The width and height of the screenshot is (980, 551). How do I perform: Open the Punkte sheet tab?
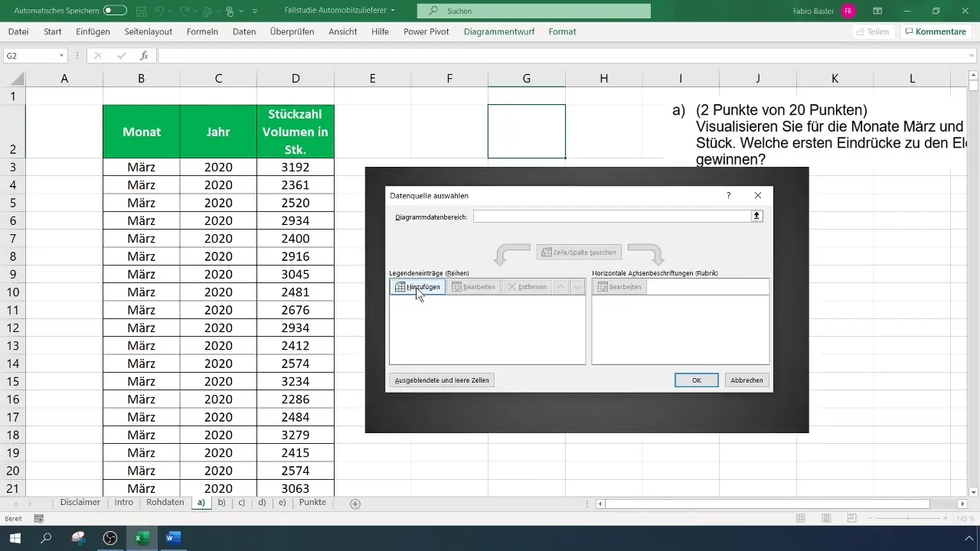(312, 503)
